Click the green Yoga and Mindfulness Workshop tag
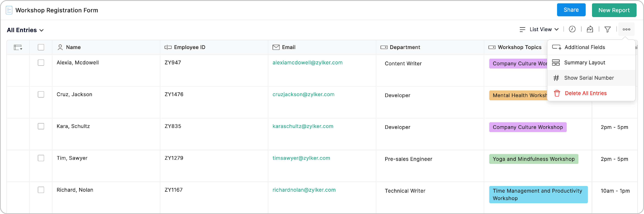644x214 pixels. pyautogui.click(x=534, y=159)
